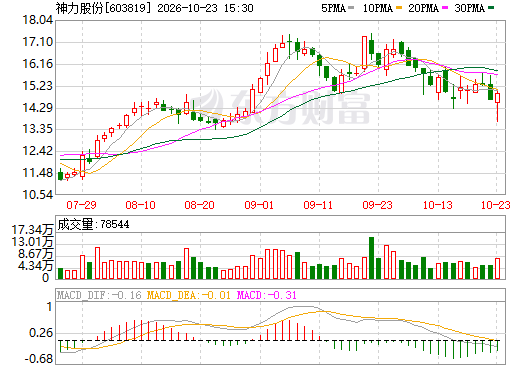
Task: Click the 8.67万 volume axis label
Action: [x=35, y=254]
